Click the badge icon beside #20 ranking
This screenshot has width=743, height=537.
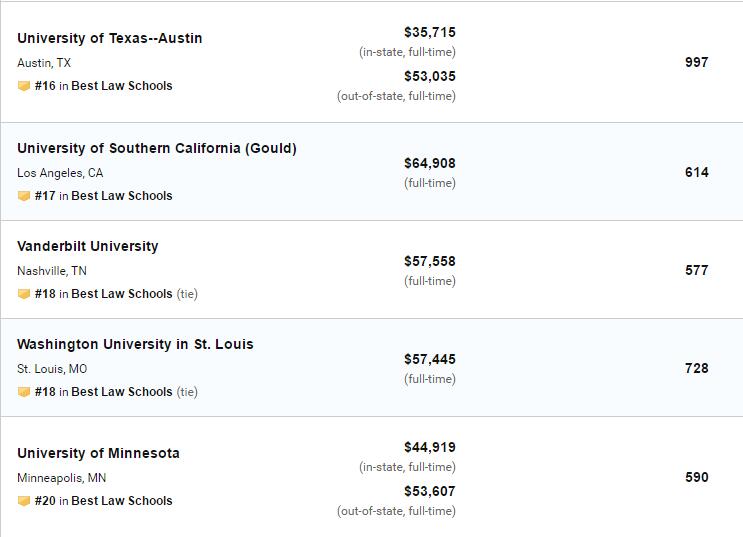click(24, 501)
